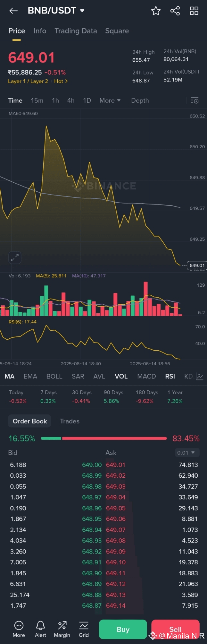Open the Alert bell icon
Screen dimensions: 207x644
pos(40,629)
